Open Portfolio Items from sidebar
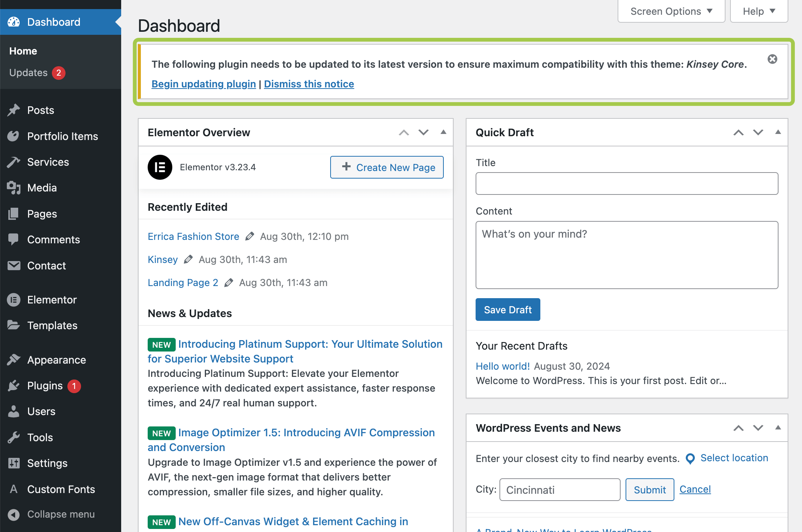This screenshot has width=802, height=532. pyautogui.click(x=62, y=136)
